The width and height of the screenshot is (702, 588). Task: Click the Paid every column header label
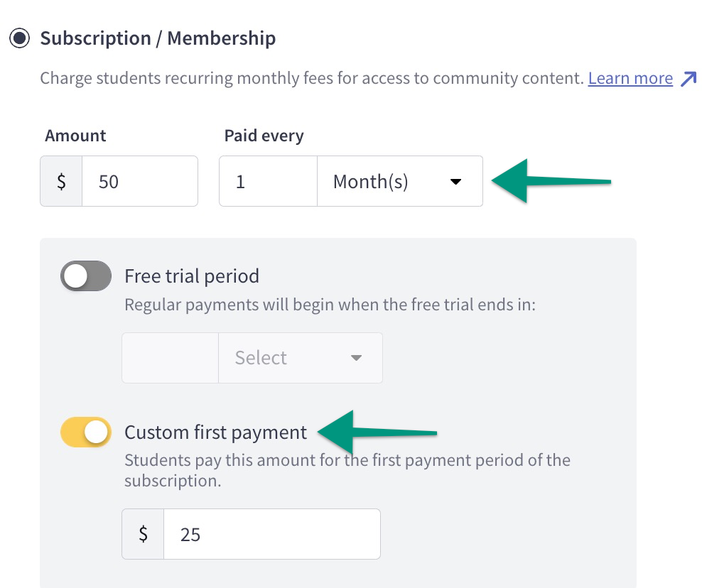pyautogui.click(x=264, y=135)
